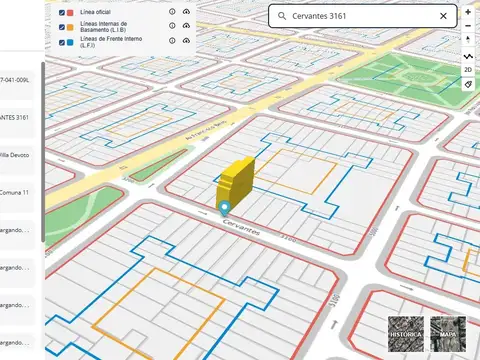This screenshot has width=480, height=360.
Task: Activate the measure line tool
Action: [x=468, y=56]
